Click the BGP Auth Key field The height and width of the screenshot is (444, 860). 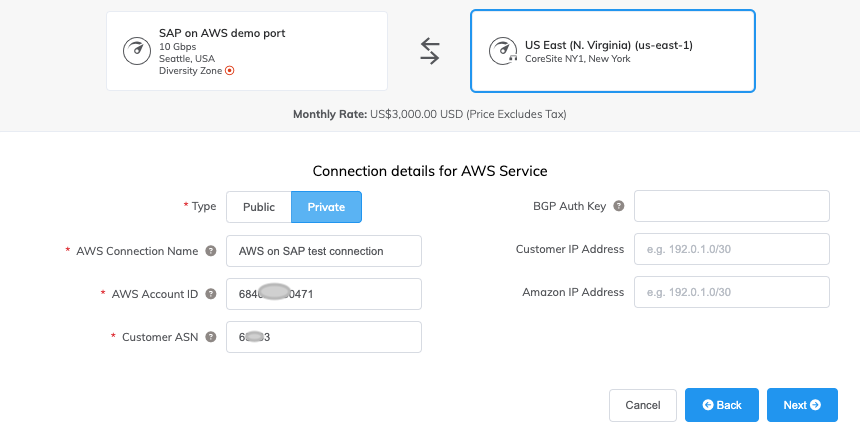732,206
